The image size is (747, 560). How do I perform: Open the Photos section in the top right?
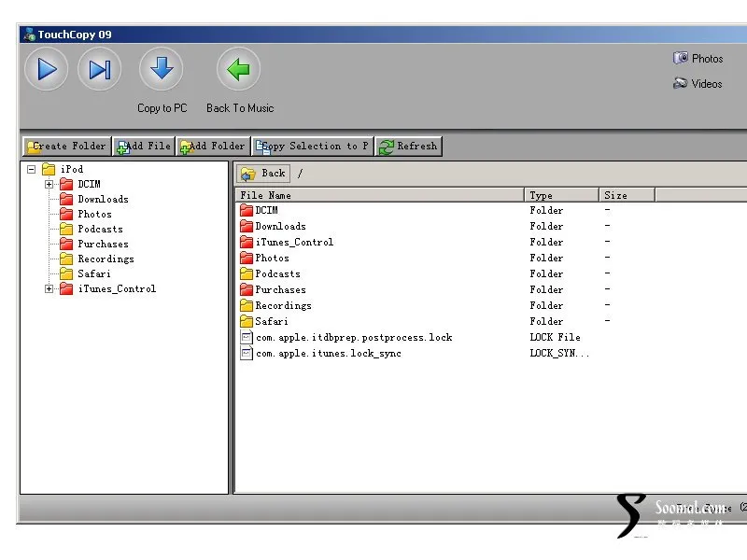point(698,59)
